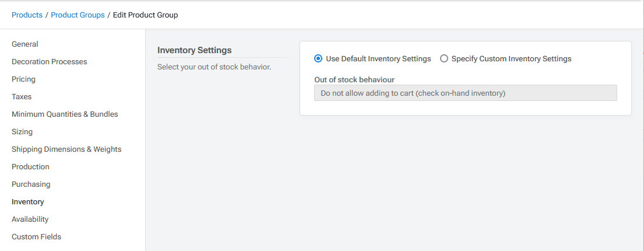Choose Specify Custom Inventory Settings option
This screenshot has height=251, width=644.
click(444, 59)
